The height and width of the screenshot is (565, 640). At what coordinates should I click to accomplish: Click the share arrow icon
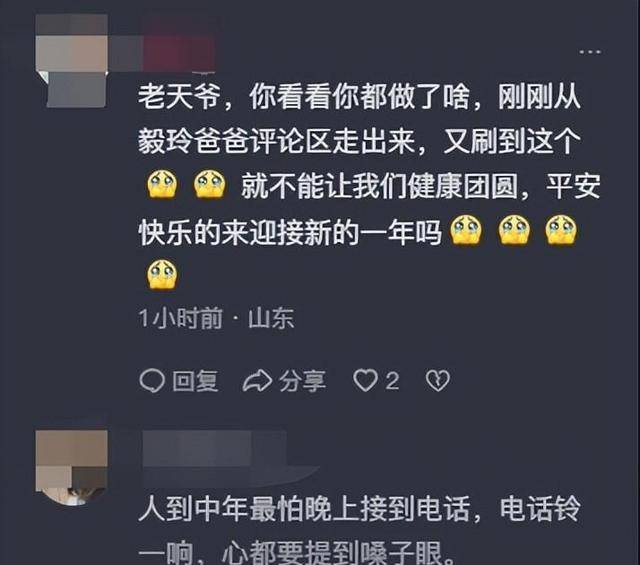pos(257,381)
